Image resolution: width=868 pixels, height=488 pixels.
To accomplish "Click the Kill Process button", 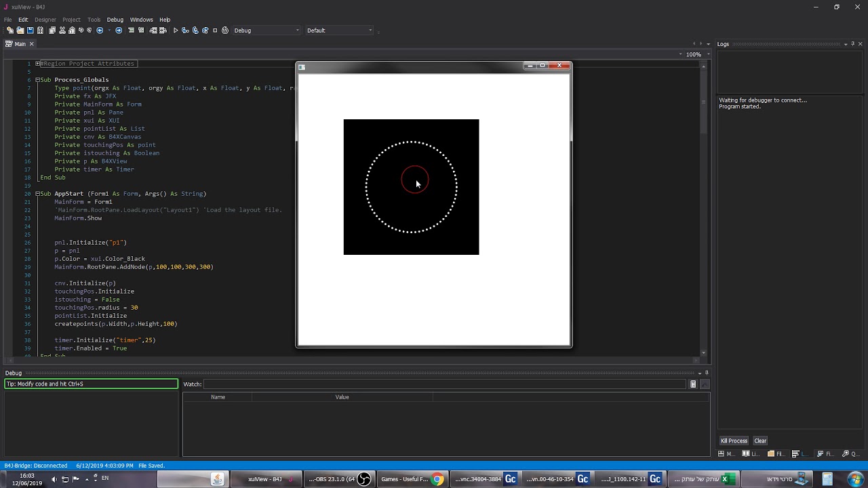I will 734,441.
